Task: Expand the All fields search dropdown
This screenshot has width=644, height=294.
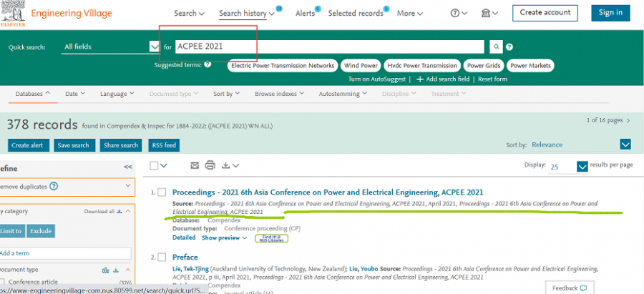Action: (x=155, y=47)
